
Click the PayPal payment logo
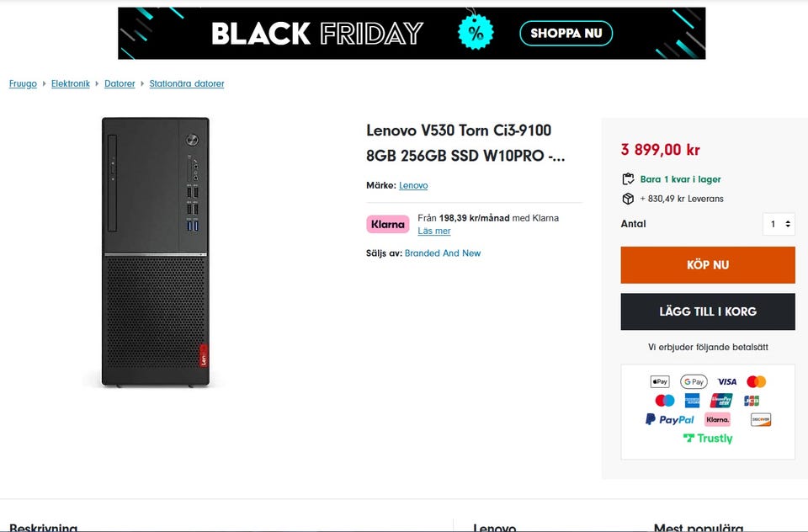click(670, 419)
